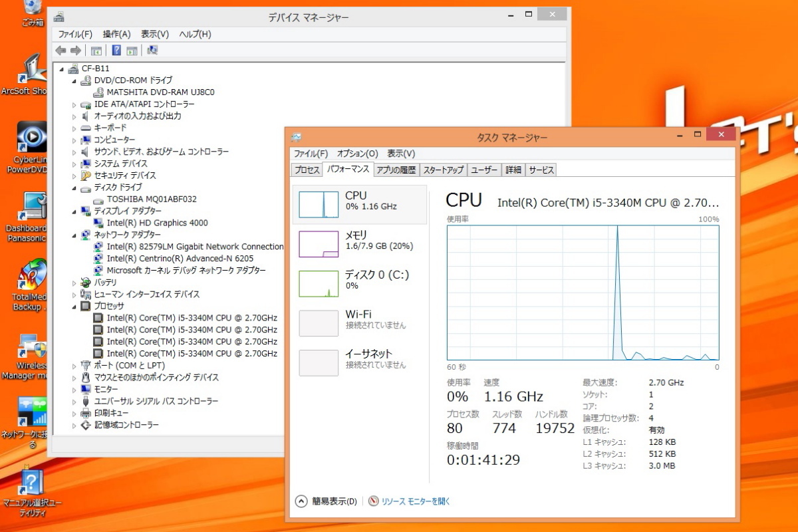Open the オプション(O) menu in Task Manager
Image resolution: width=798 pixels, height=532 pixels.
357,154
